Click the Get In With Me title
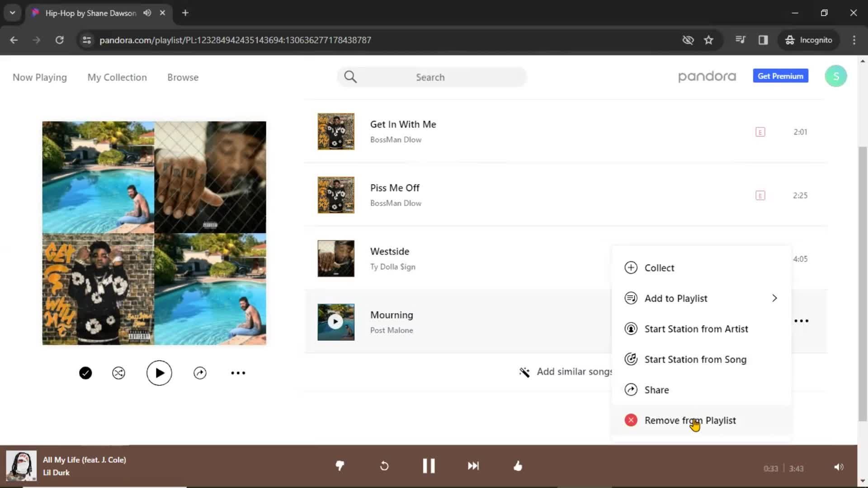This screenshot has height=488, width=868. [x=403, y=125]
